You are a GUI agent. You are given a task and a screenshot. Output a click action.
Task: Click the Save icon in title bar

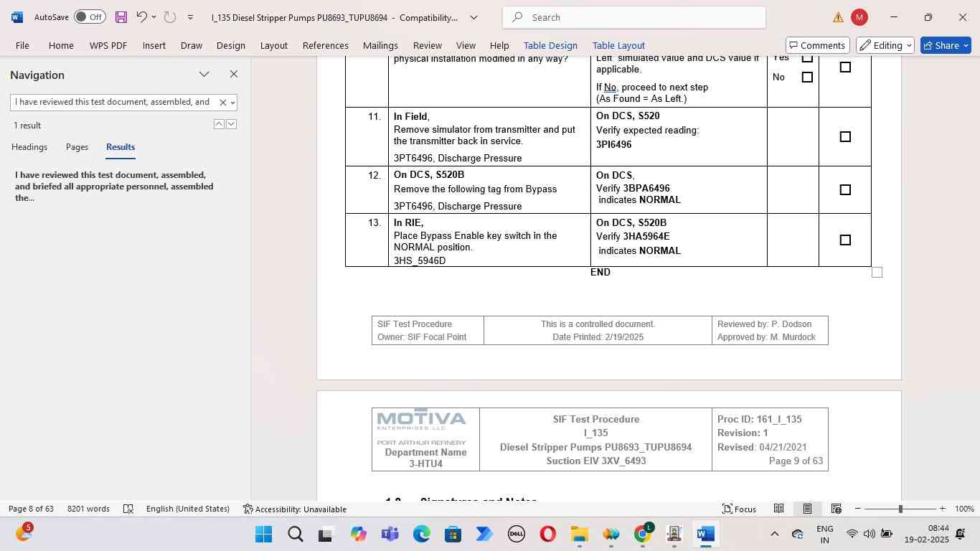(x=121, y=17)
